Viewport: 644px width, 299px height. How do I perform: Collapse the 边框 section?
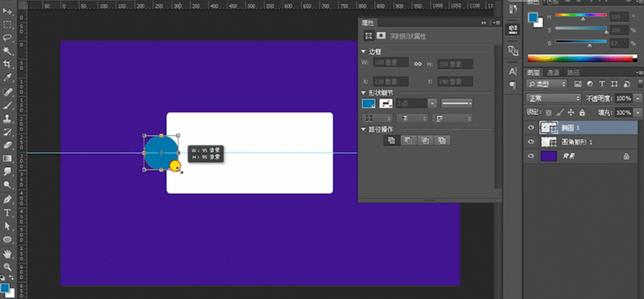tap(363, 52)
